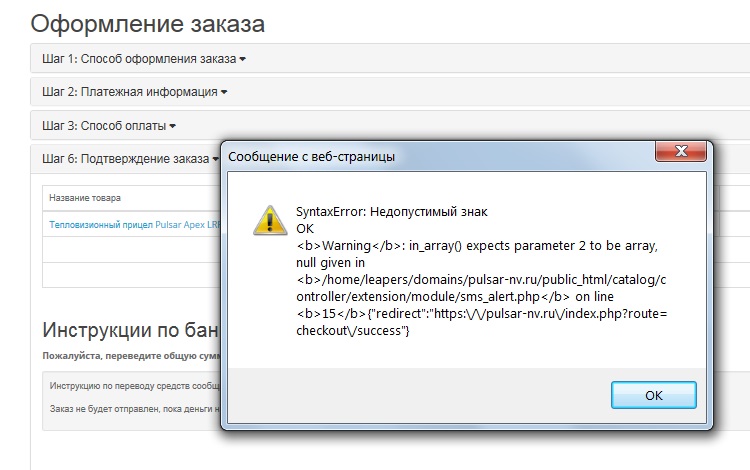Click OK button in the error dialog
The image size is (750, 470).
point(653,395)
